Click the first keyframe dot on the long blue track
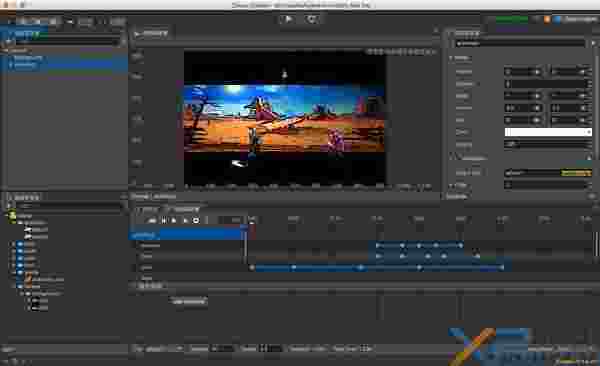Image resolution: width=600 pixels, height=366 pixels. click(252, 268)
